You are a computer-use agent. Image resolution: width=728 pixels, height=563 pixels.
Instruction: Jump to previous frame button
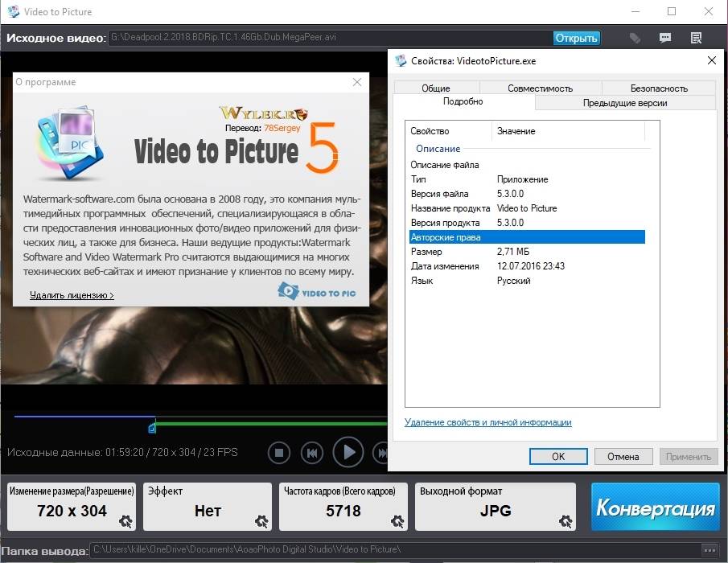[x=312, y=453]
